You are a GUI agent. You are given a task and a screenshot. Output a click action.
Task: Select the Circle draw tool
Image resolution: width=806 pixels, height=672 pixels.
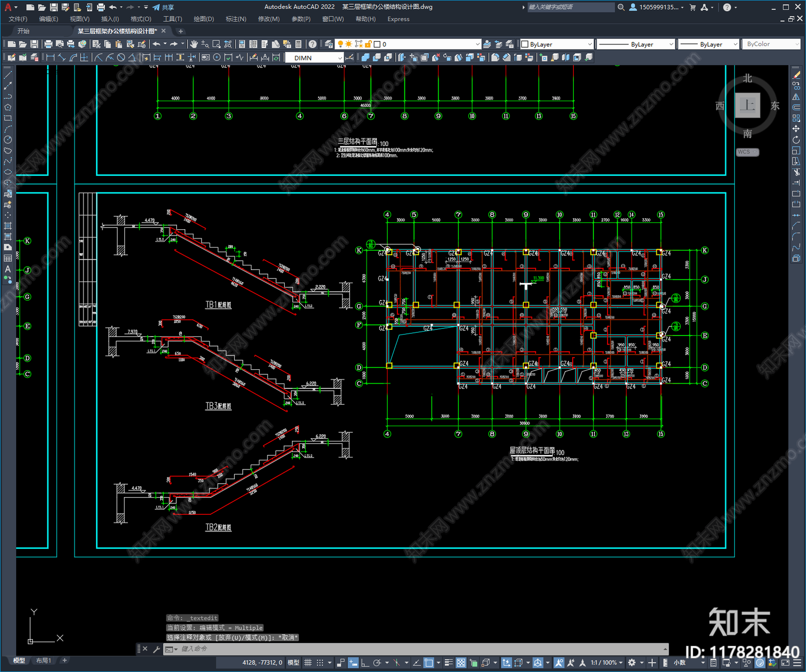click(8, 140)
